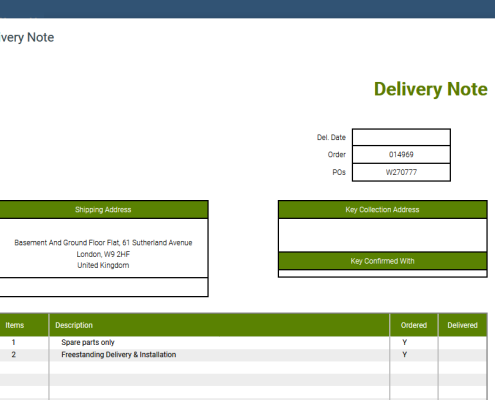Viewport: 495px width, 400px height.
Task: Click the green Delivery Note title
Action: point(431,89)
